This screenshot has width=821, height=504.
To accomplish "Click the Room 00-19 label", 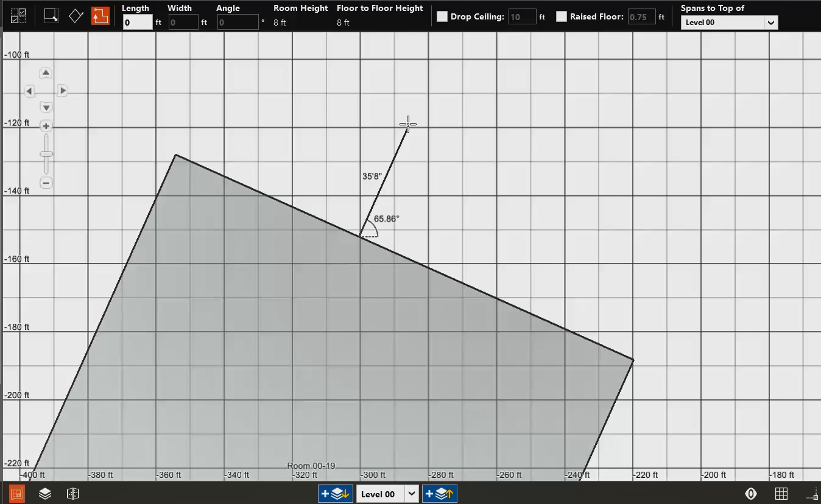I will point(311,466).
